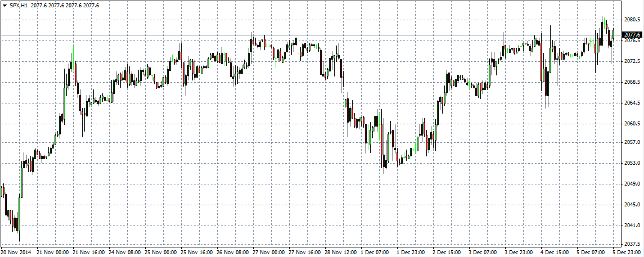Click the 2060.5 price axis label

point(632,124)
